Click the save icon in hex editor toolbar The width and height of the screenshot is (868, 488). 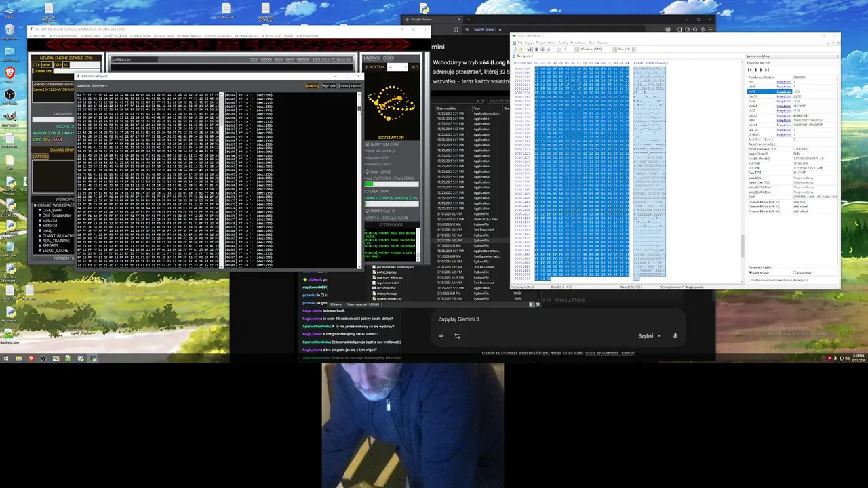530,49
